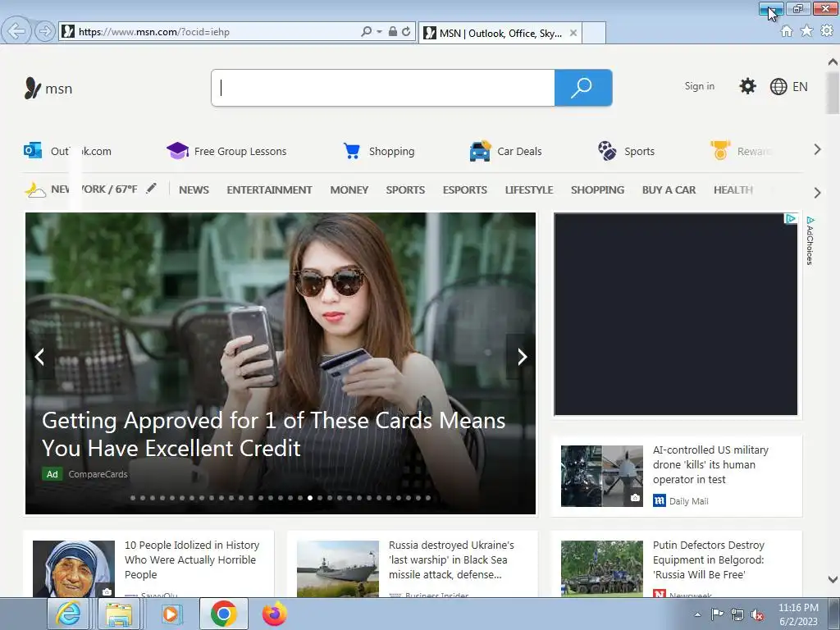Open the Sports shortcut with ball icon
Image resolution: width=840 pixels, height=630 pixels.
(x=626, y=151)
